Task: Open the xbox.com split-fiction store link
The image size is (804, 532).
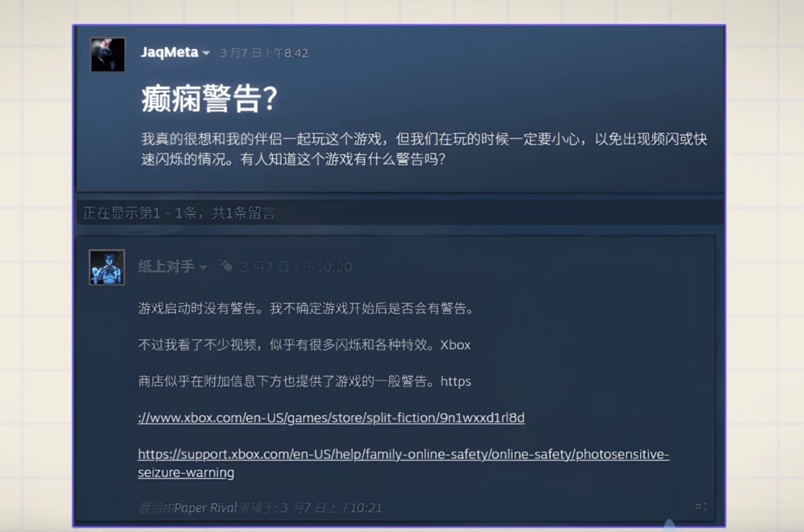Action: point(331,418)
